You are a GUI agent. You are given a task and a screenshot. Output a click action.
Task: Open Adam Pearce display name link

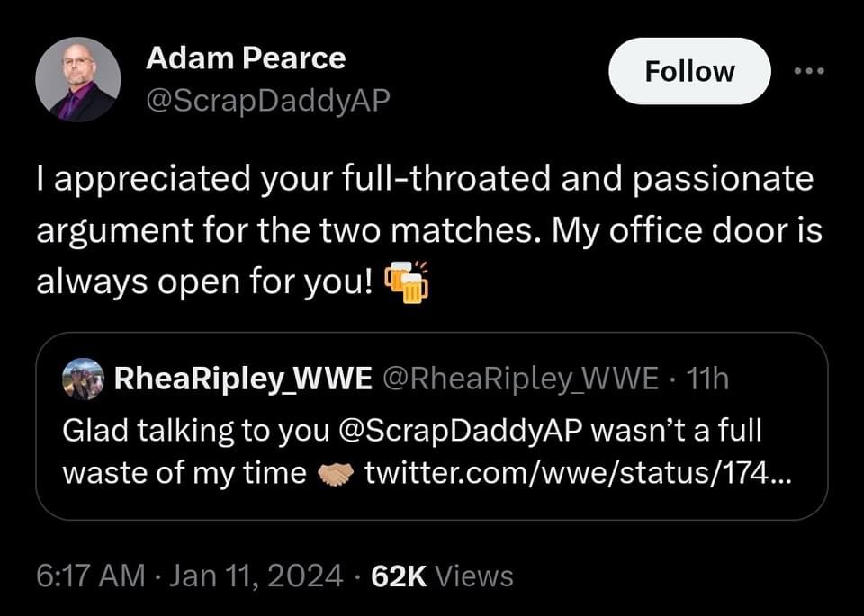(x=245, y=58)
